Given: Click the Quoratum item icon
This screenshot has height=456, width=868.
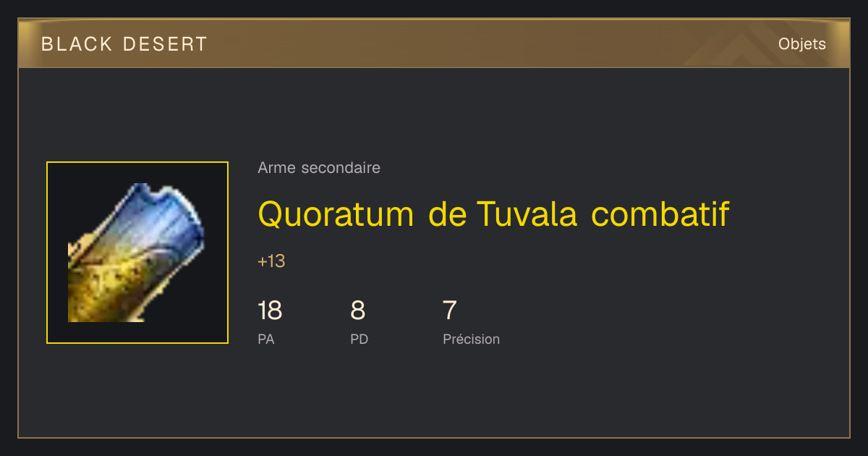Looking at the screenshot, I should 137,253.
